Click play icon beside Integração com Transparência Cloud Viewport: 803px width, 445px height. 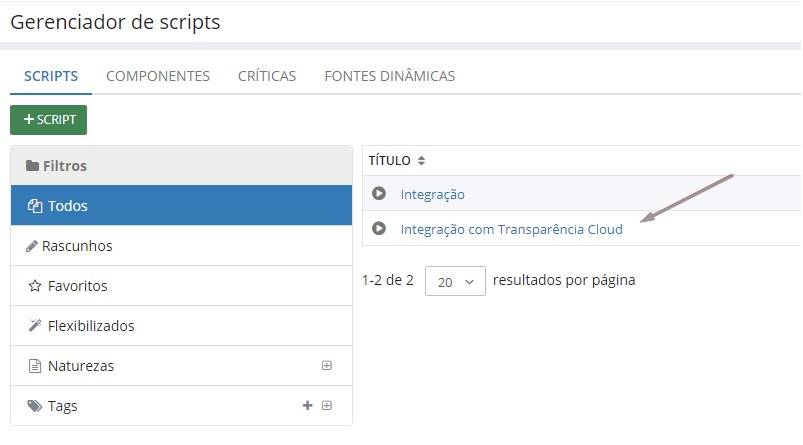point(379,229)
